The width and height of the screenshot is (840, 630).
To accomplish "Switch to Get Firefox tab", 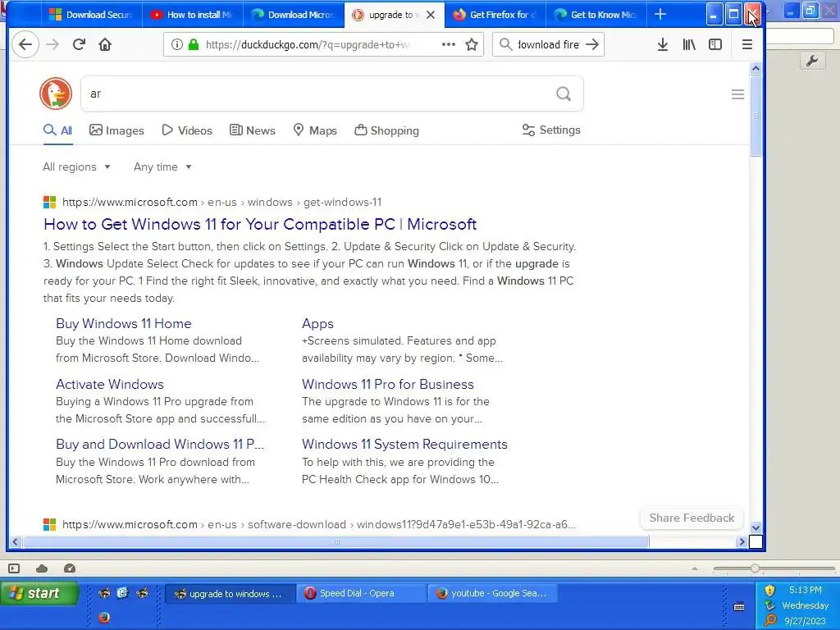I will (x=495, y=15).
